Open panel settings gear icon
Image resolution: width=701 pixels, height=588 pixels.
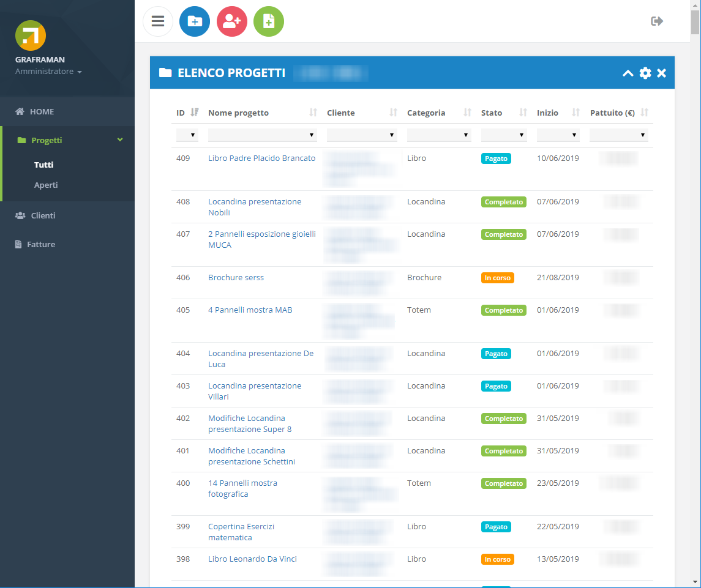point(645,73)
